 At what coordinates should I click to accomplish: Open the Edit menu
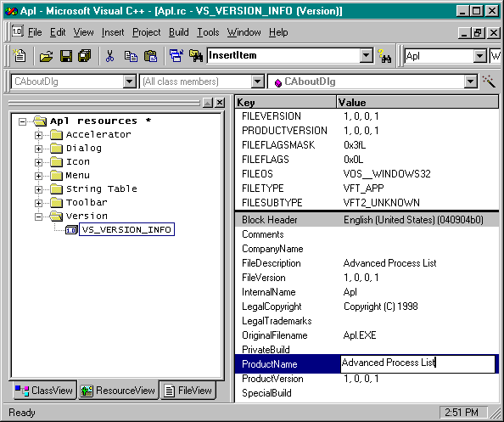(x=58, y=32)
